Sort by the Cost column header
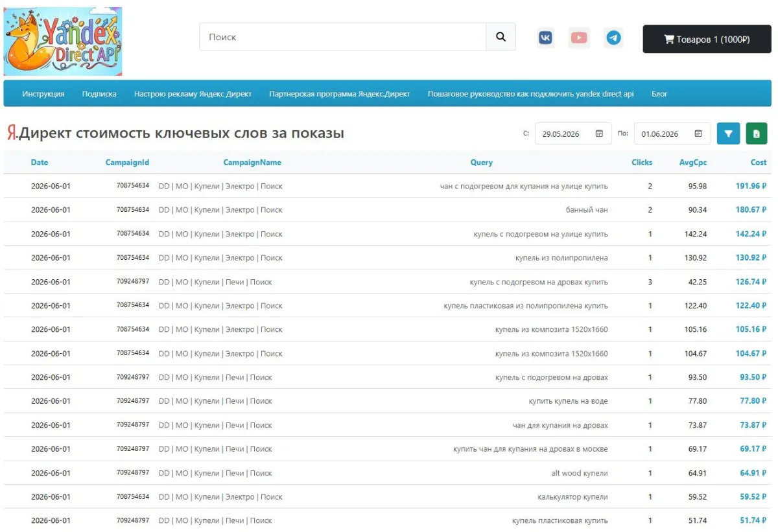 click(x=759, y=162)
